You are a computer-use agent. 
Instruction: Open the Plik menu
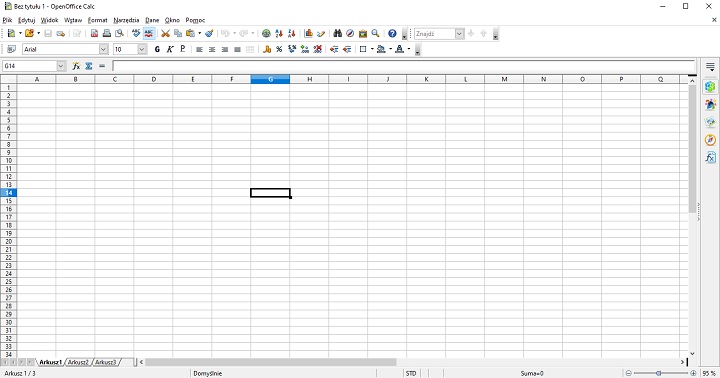tap(7, 20)
